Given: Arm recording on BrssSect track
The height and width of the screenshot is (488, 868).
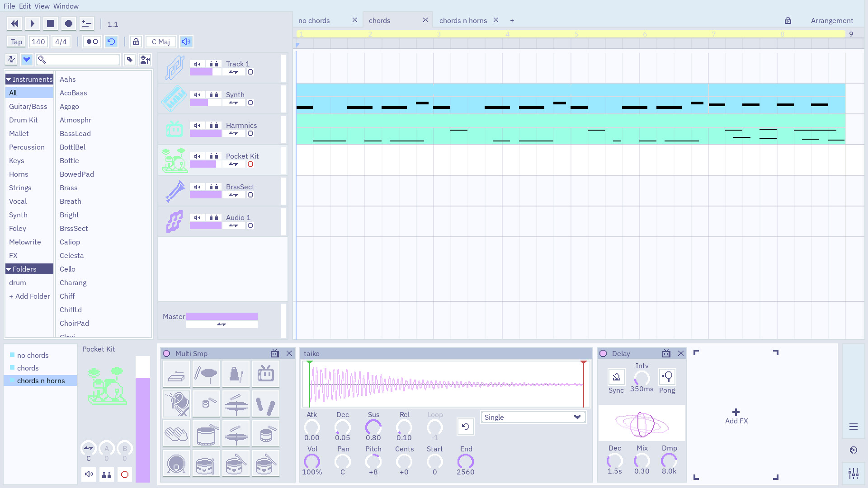Looking at the screenshot, I should 250,195.
